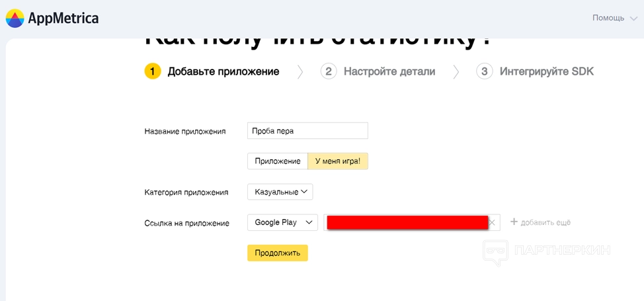Click the step 3 circle icon

(x=485, y=71)
